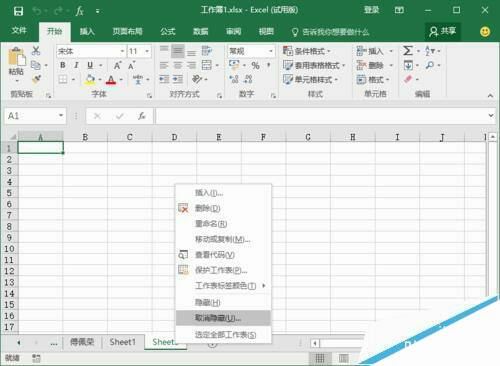Open 单元格样式 cell styles
Screen dimensions: 500x366
tap(310, 80)
